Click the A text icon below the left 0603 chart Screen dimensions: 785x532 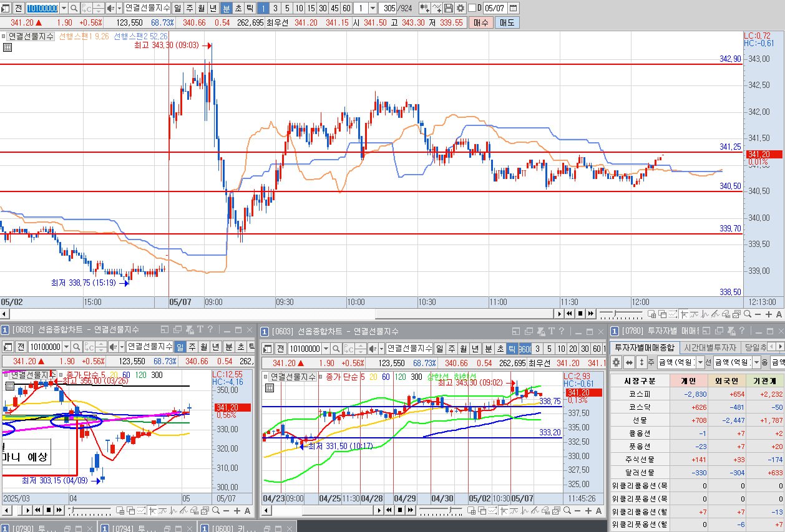coord(247,511)
